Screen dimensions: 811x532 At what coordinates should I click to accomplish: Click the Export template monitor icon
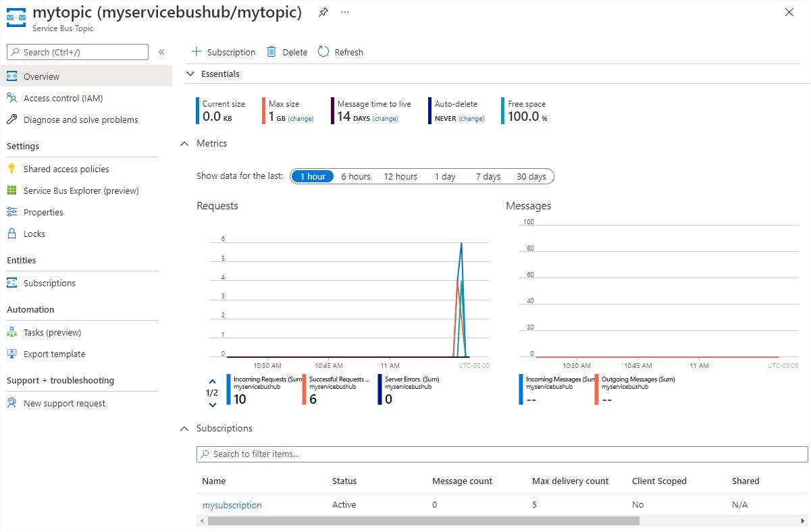[11, 354]
